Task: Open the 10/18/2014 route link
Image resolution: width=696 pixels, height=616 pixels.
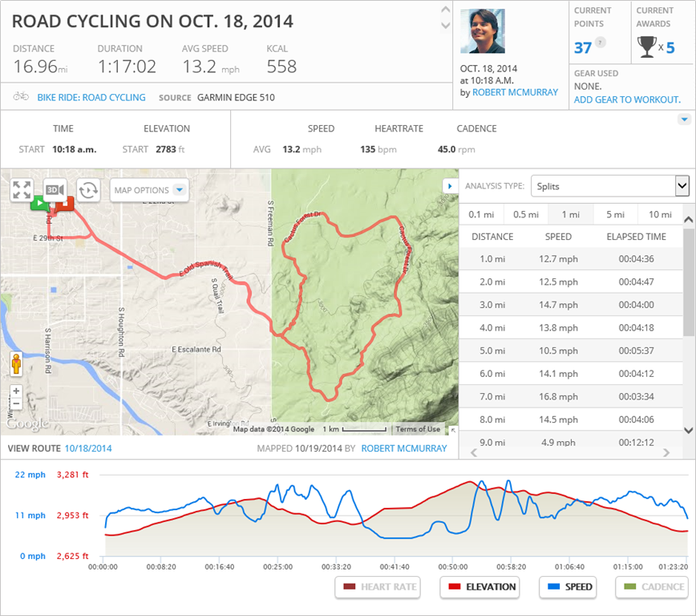Action: pyautogui.click(x=88, y=448)
